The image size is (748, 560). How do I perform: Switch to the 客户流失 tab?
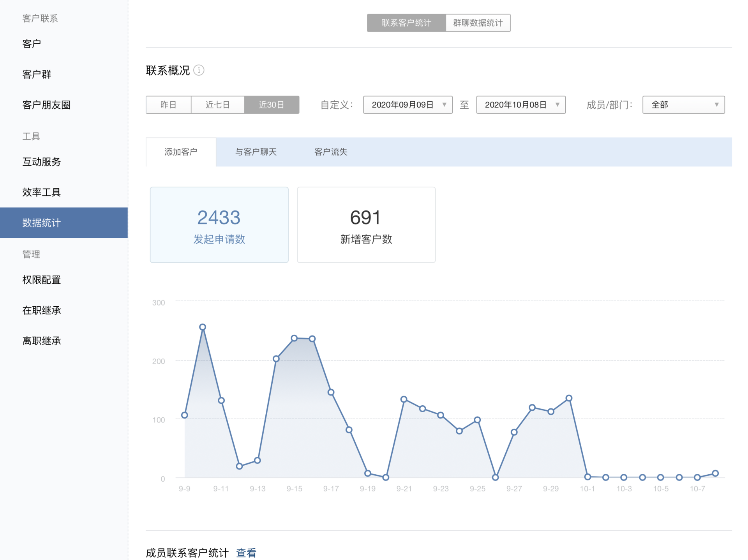(331, 152)
